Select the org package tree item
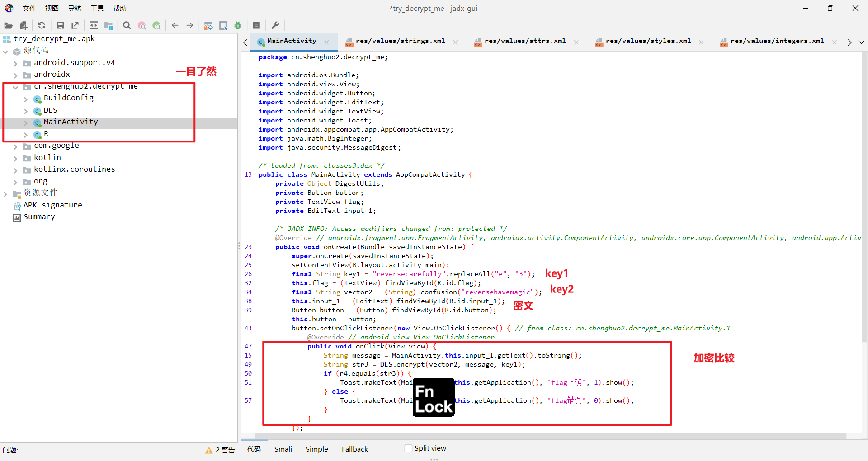Image resolution: width=868 pixels, height=461 pixels. [41, 181]
